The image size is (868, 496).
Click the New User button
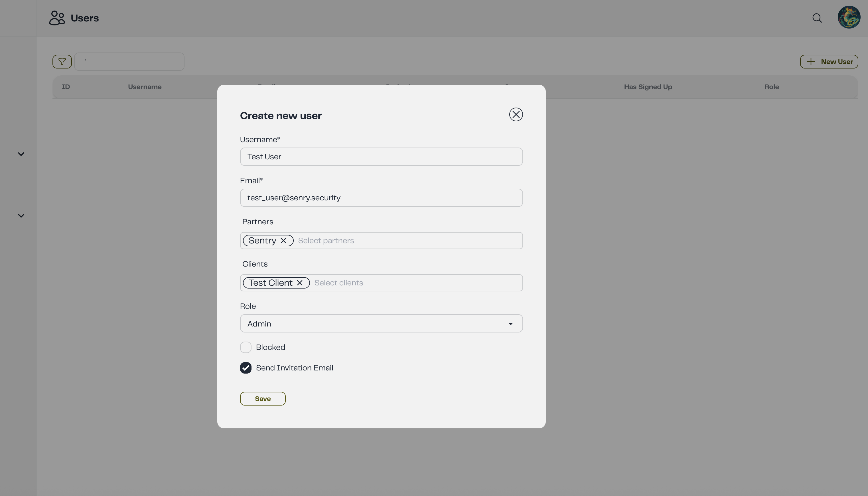click(829, 61)
